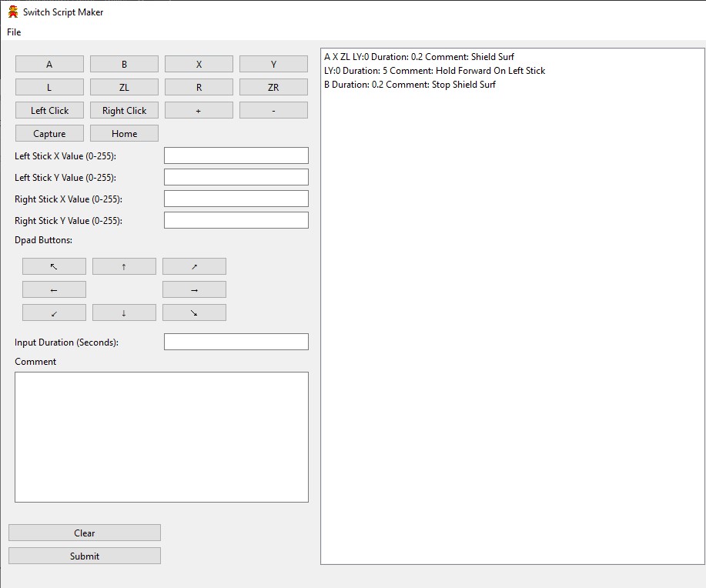Select the ZL shoulder button
The height and width of the screenshot is (588, 706).
(123, 87)
